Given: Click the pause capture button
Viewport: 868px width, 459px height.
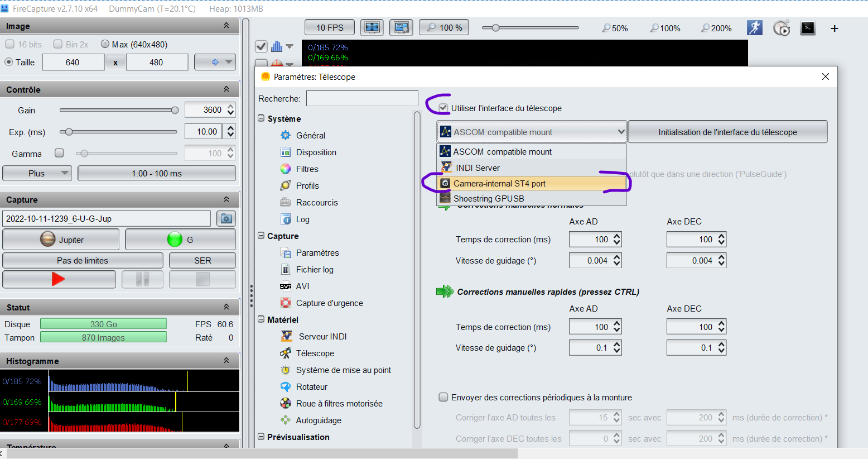Looking at the screenshot, I should (143, 279).
